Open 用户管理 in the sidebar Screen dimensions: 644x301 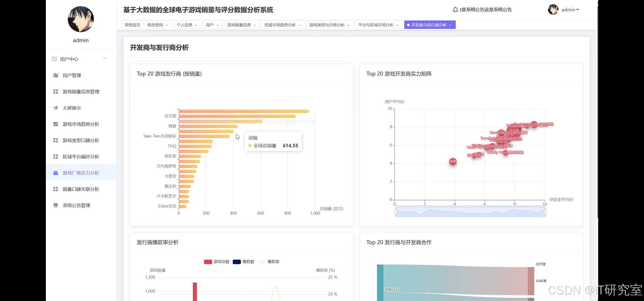pos(81,75)
